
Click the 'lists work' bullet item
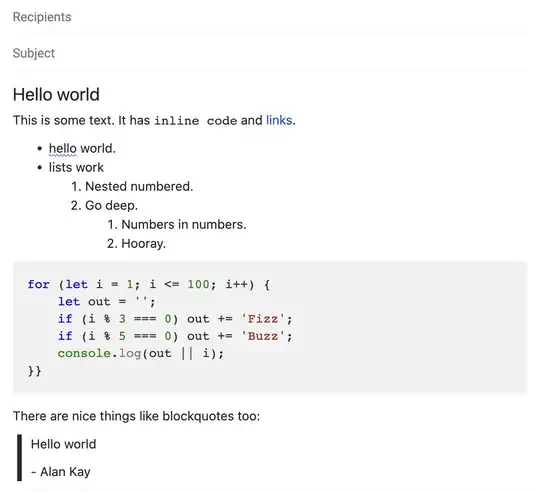pyautogui.click(x=76, y=167)
